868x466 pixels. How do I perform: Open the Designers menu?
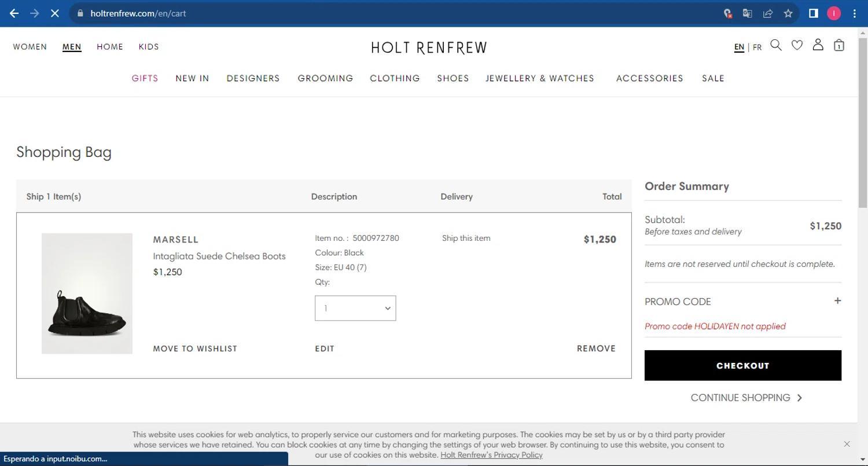pos(253,78)
